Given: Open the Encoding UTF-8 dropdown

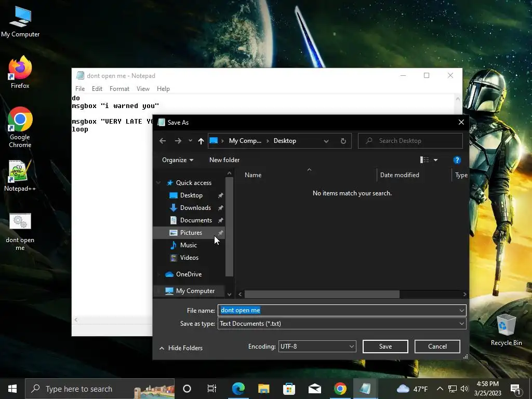Looking at the screenshot, I should 317,347.
